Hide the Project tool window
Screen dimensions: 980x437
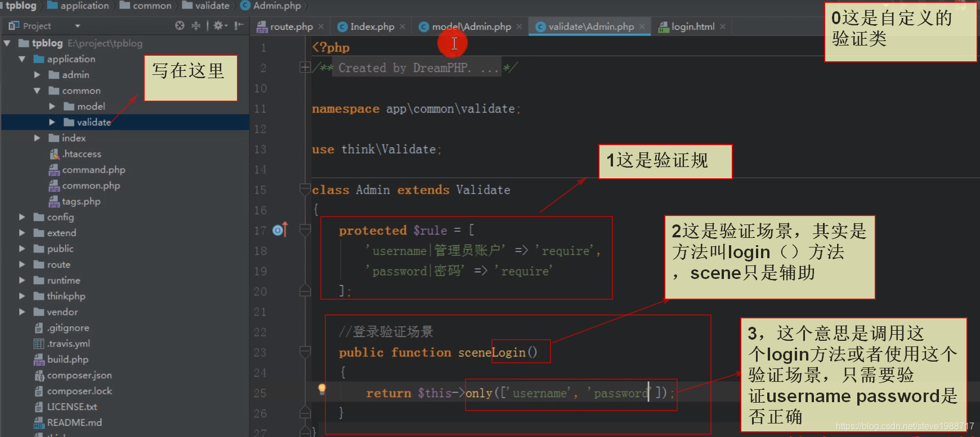(239, 25)
